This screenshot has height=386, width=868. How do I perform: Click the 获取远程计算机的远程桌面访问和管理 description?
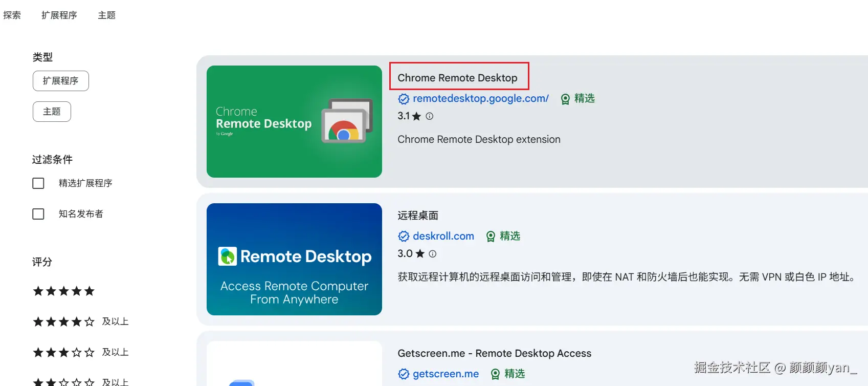(627, 277)
